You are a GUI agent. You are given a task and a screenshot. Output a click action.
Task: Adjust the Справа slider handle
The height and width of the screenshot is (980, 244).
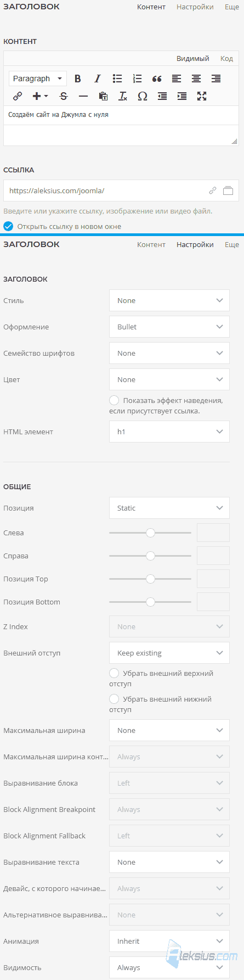[x=150, y=556]
